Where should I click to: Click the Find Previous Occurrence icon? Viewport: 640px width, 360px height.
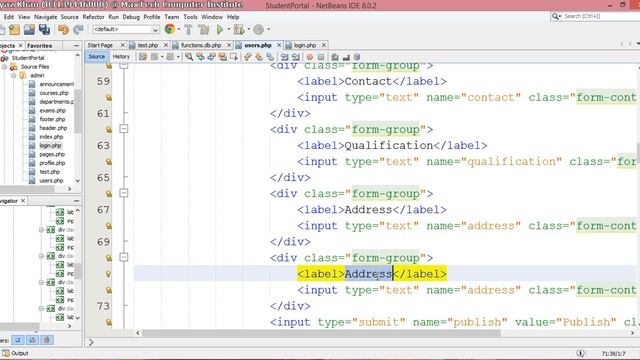click(x=200, y=57)
